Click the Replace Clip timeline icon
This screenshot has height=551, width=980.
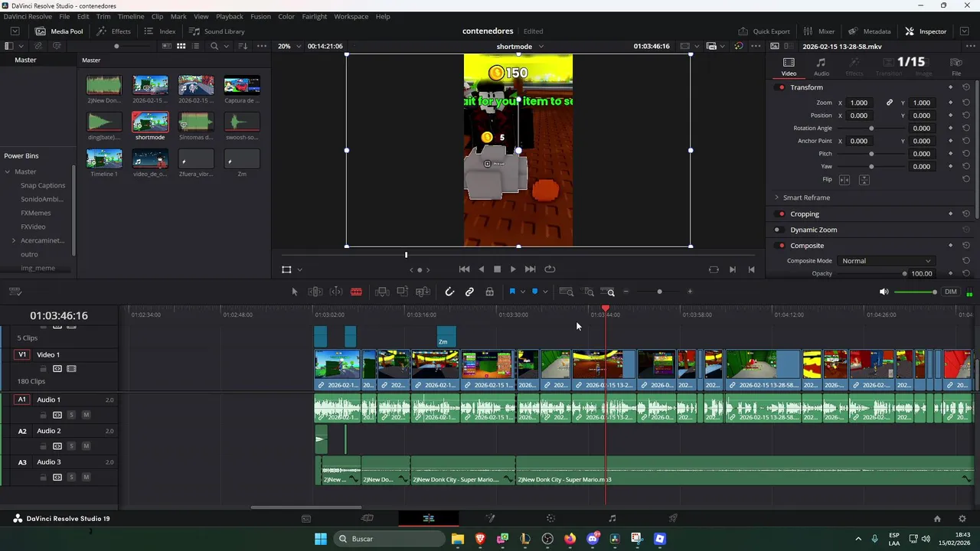click(423, 292)
